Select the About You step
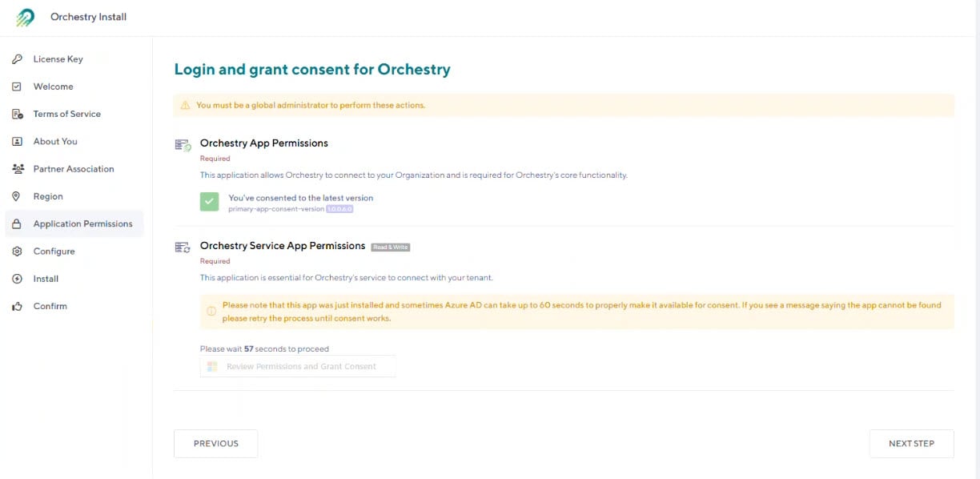This screenshot has width=980, height=479. point(74,141)
